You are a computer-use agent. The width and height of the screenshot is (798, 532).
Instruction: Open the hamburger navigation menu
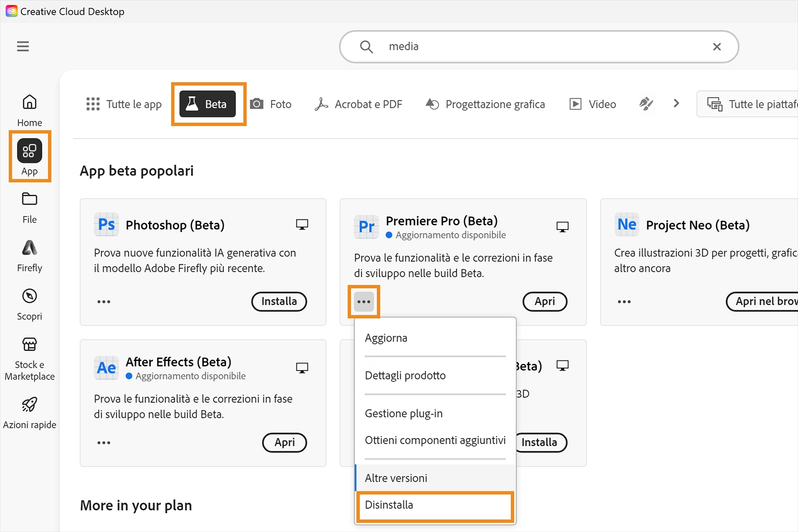pyautogui.click(x=22, y=46)
